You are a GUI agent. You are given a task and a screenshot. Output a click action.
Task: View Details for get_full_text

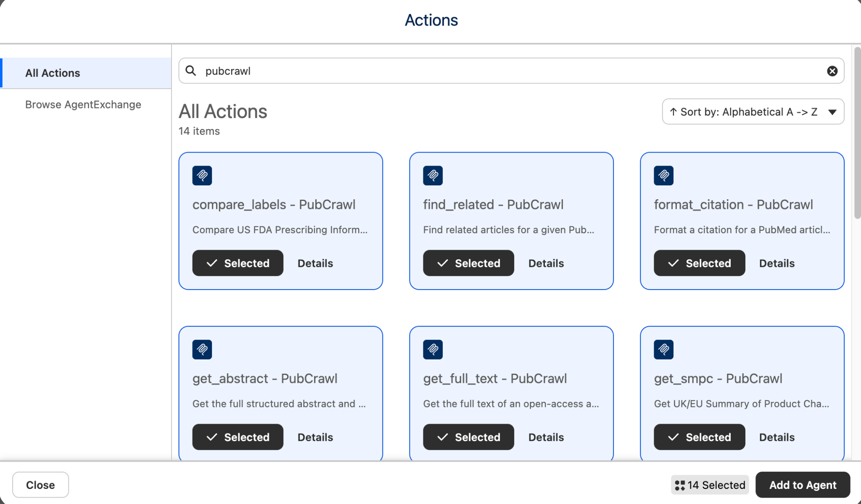(546, 438)
